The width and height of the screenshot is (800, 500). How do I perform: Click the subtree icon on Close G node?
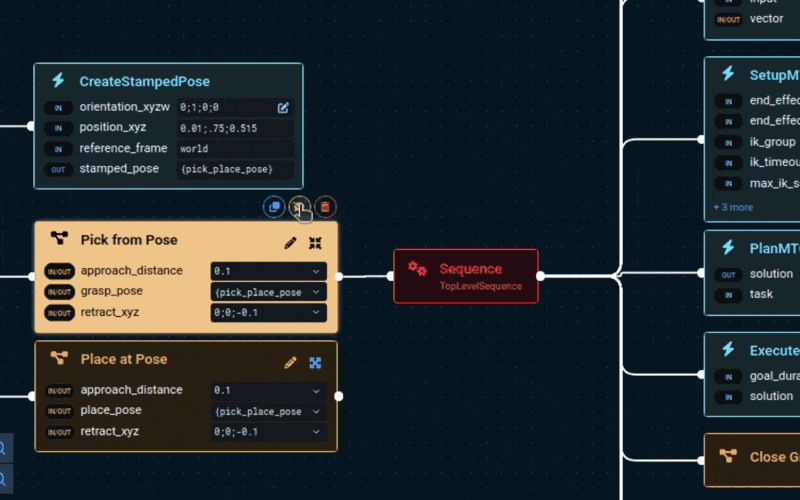[728, 455]
